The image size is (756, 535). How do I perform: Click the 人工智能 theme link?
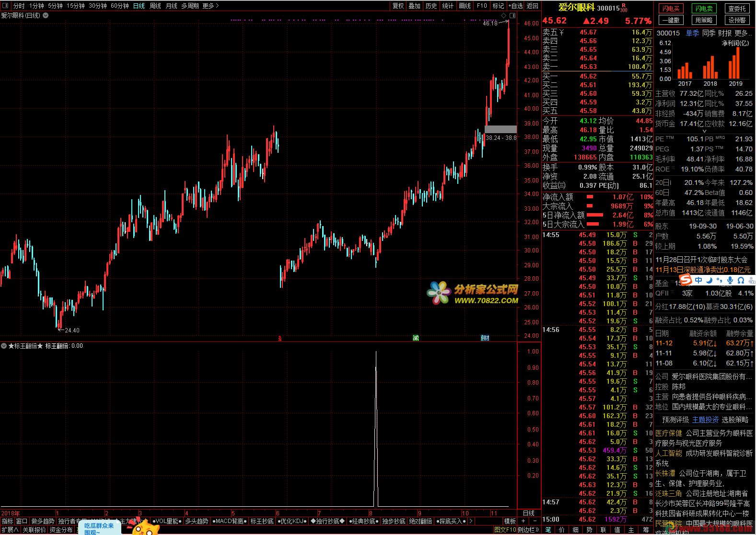click(669, 453)
